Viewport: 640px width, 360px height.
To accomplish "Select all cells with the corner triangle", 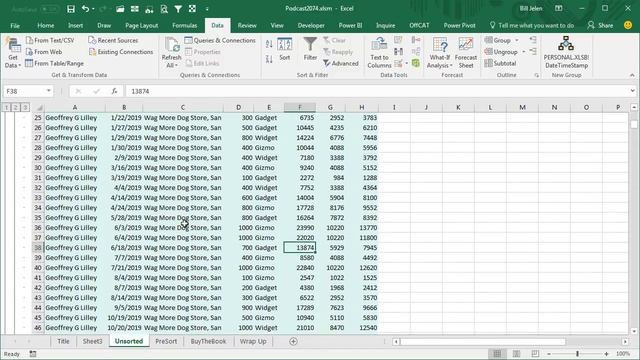I will click(38, 108).
